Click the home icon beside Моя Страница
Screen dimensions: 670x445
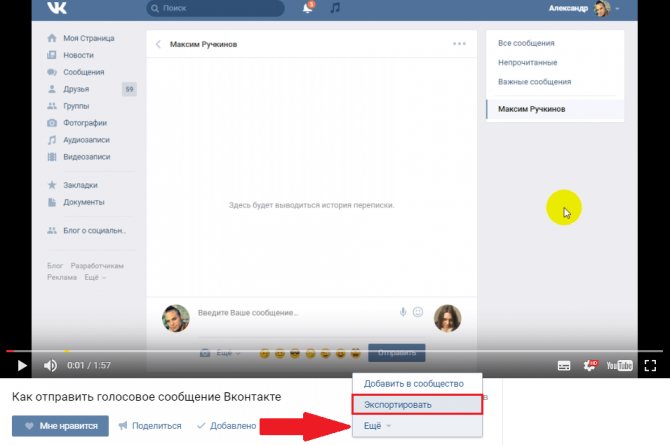(x=52, y=38)
